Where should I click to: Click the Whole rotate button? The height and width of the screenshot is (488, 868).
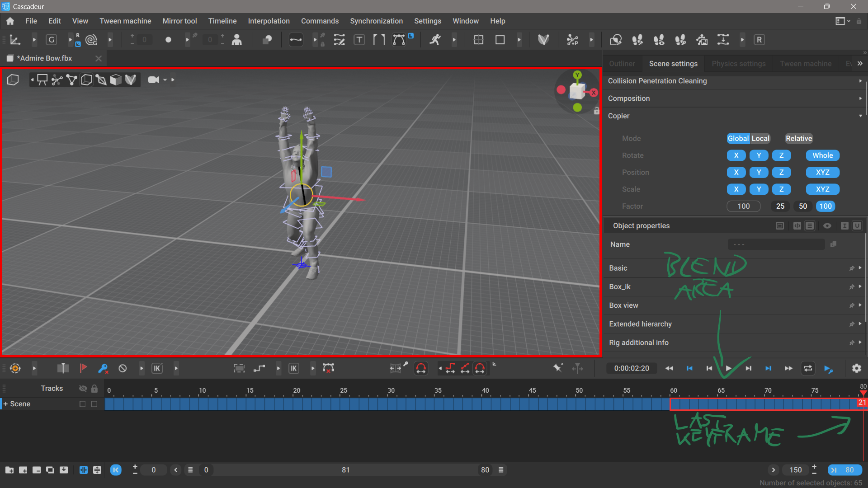pos(822,155)
